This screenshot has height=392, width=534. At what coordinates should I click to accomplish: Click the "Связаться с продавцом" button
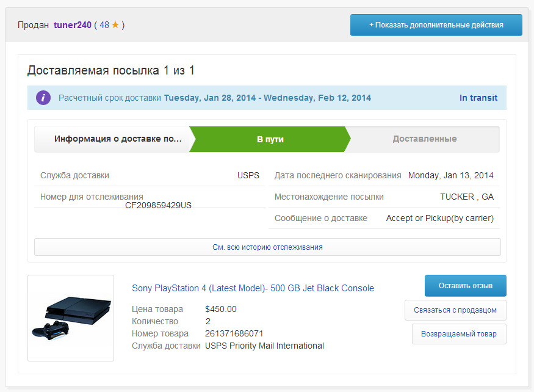pyautogui.click(x=455, y=310)
